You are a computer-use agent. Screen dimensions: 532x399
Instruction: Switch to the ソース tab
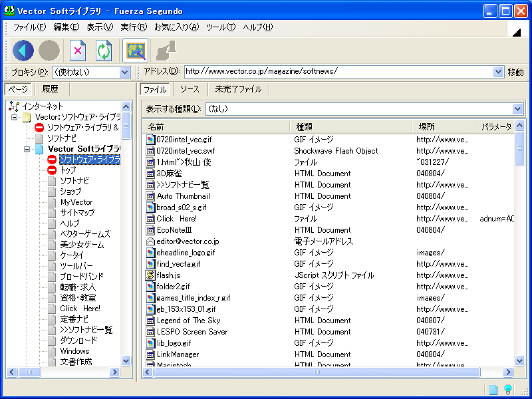tap(190, 89)
